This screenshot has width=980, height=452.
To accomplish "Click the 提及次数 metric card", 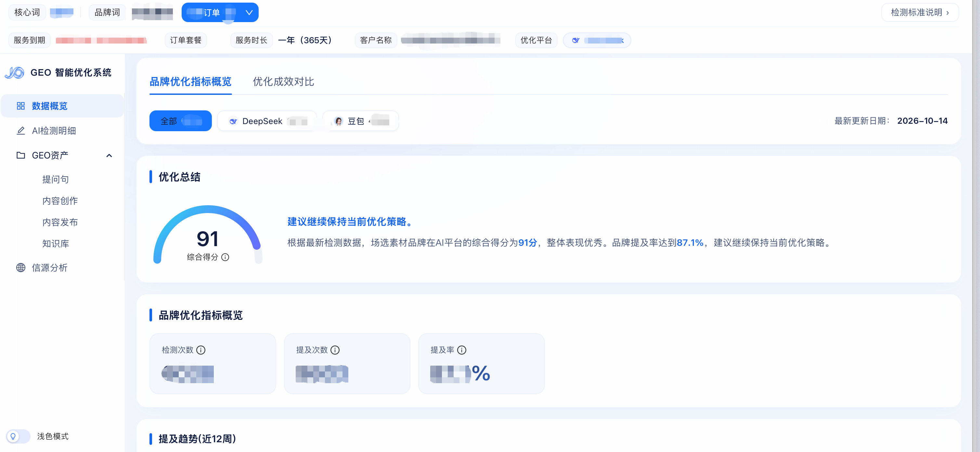I will click(x=347, y=364).
